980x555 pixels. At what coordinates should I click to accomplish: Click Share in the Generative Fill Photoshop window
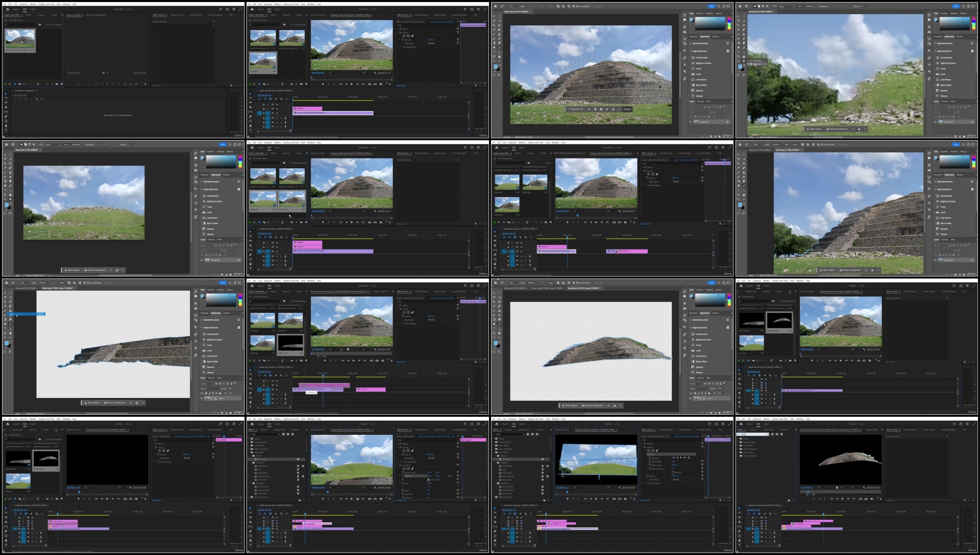tap(711, 6)
